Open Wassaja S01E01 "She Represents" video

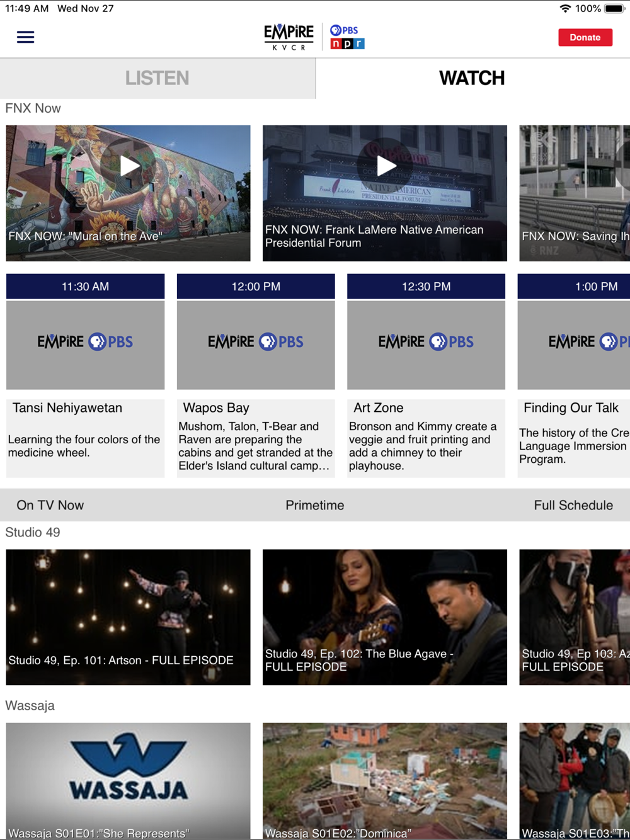129,781
